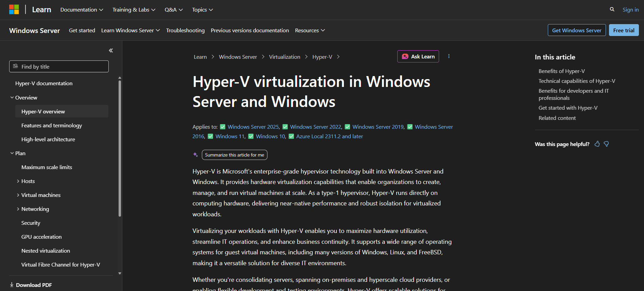Image resolution: width=644 pixels, height=291 pixels.
Task: Open Troubleshooting in the nav bar
Action: coord(185,30)
